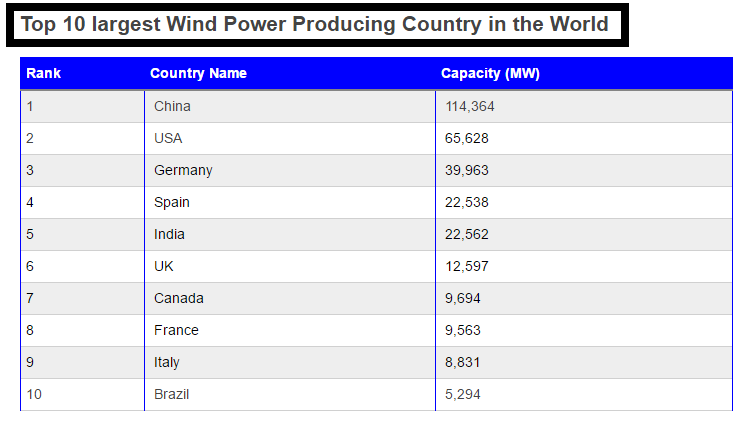The image size is (755, 427).
Task: Click rank number in China's row
Action: click(x=30, y=106)
